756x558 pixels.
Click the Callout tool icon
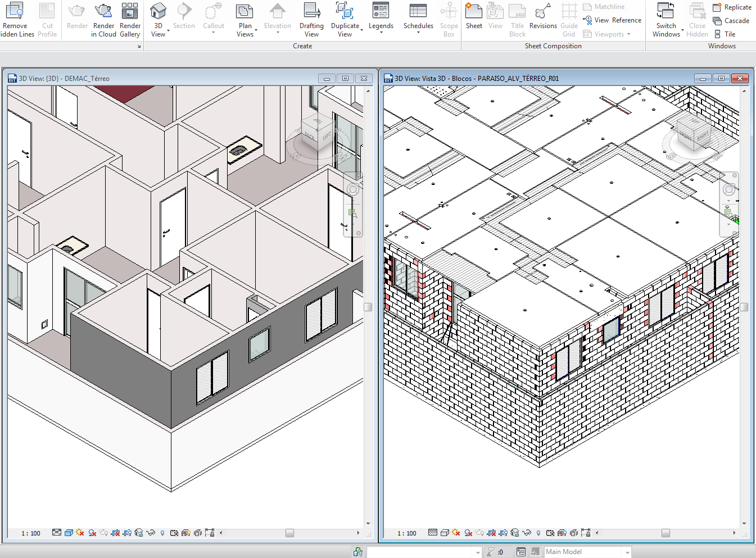click(x=214, y=11)
